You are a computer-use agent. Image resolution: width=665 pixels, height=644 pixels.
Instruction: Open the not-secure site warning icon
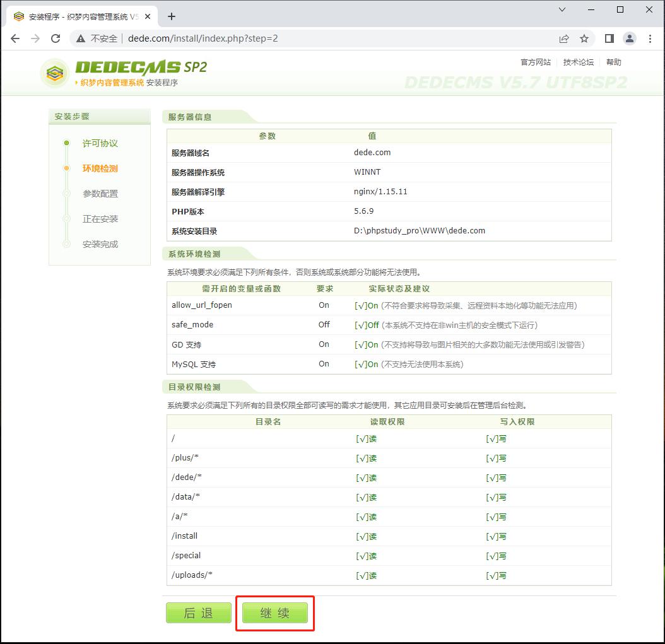tap(81, 38)
